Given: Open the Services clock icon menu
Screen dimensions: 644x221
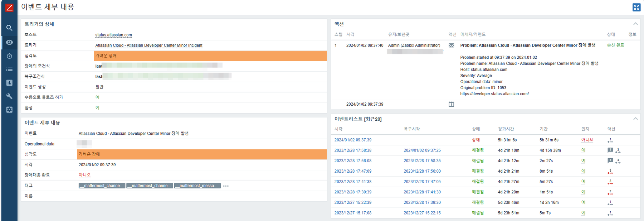Looking at the screenshot, I should (9, 56).
